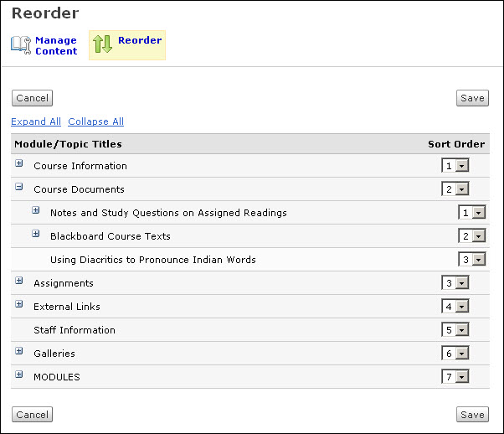Screen dimensions: 504x434
Task: Click the Manage Content book icon
Action: pyautogui.click(x=21, y=45)
